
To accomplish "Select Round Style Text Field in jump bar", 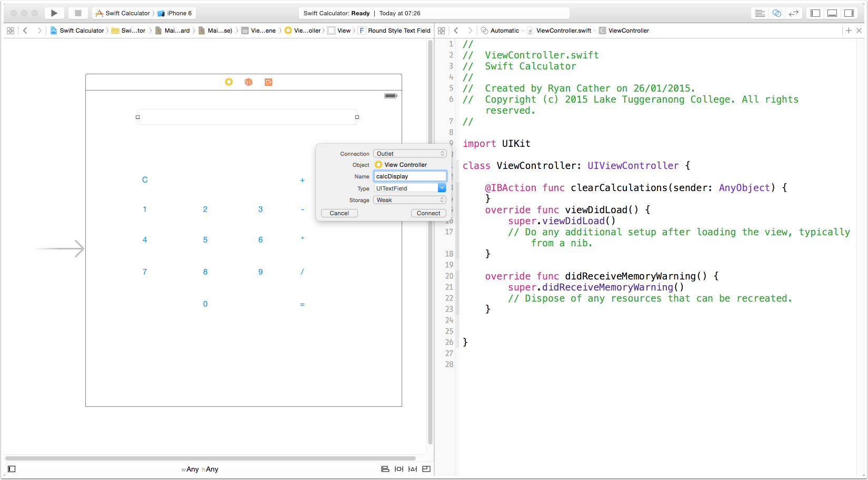I will (394, 31).
